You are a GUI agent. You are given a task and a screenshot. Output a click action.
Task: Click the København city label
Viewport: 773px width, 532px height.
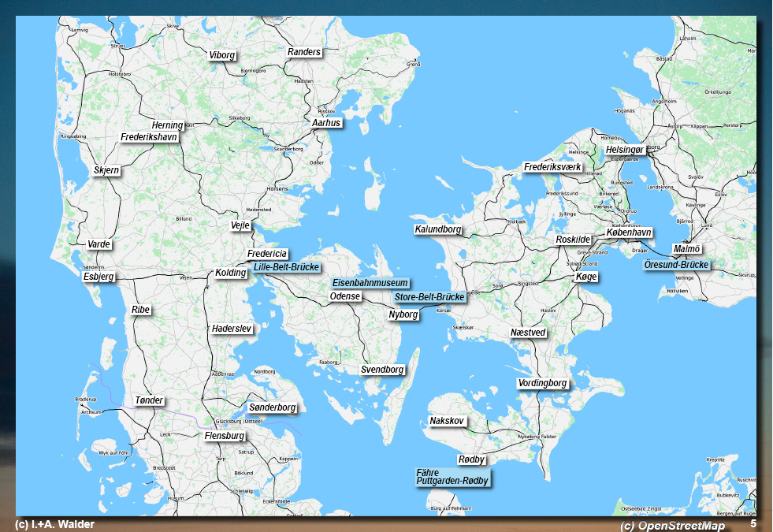[x=629, y=233]
